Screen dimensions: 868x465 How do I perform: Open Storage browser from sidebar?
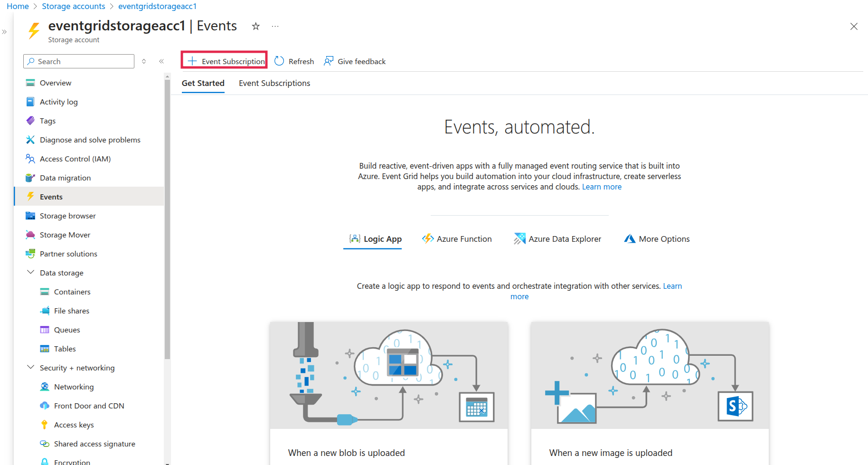click(x=67, y=216)
